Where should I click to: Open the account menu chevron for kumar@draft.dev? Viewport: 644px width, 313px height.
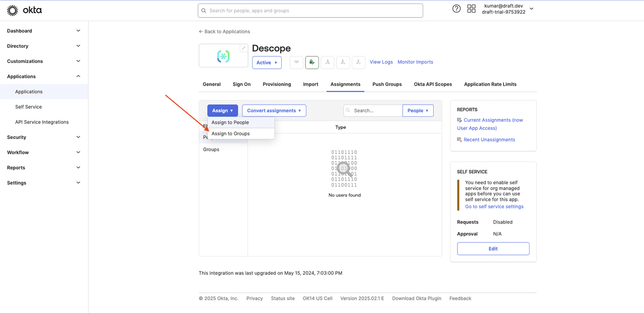[531, 9]
